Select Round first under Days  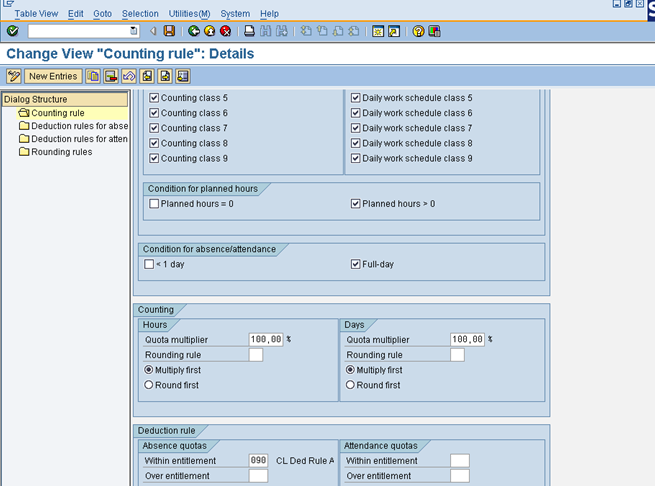pyautogui.click(x=350, y=385)
